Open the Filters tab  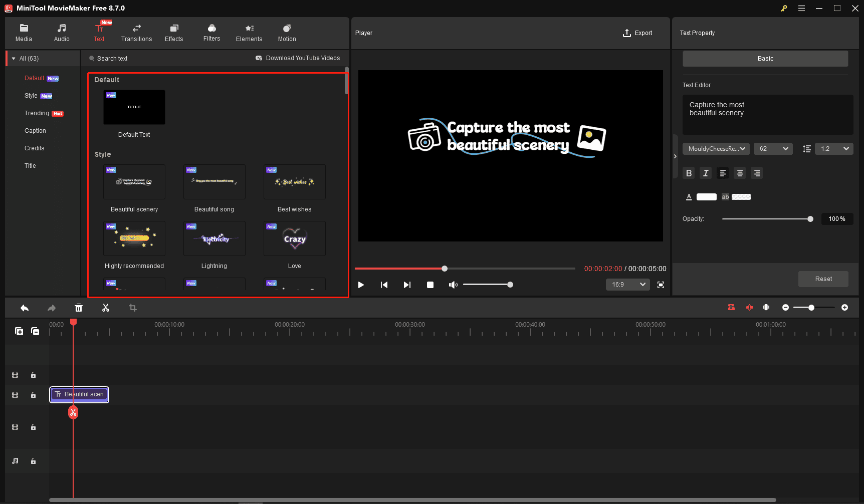(x=211, y=33)
